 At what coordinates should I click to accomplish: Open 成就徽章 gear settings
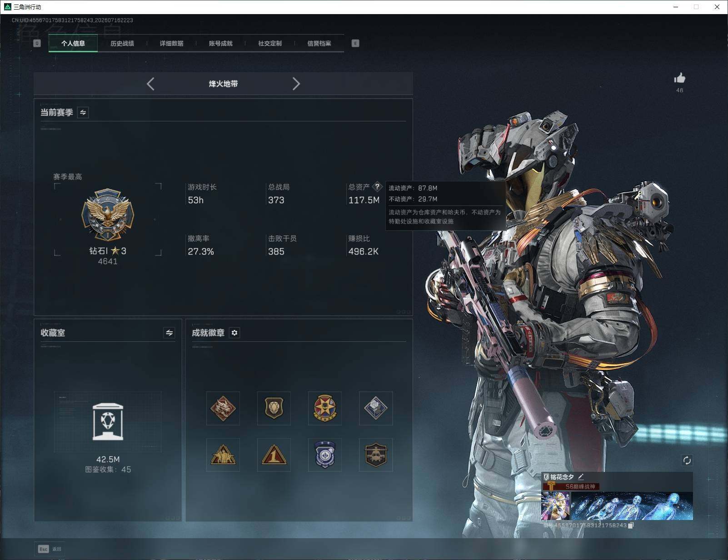(x=234, y=333)
